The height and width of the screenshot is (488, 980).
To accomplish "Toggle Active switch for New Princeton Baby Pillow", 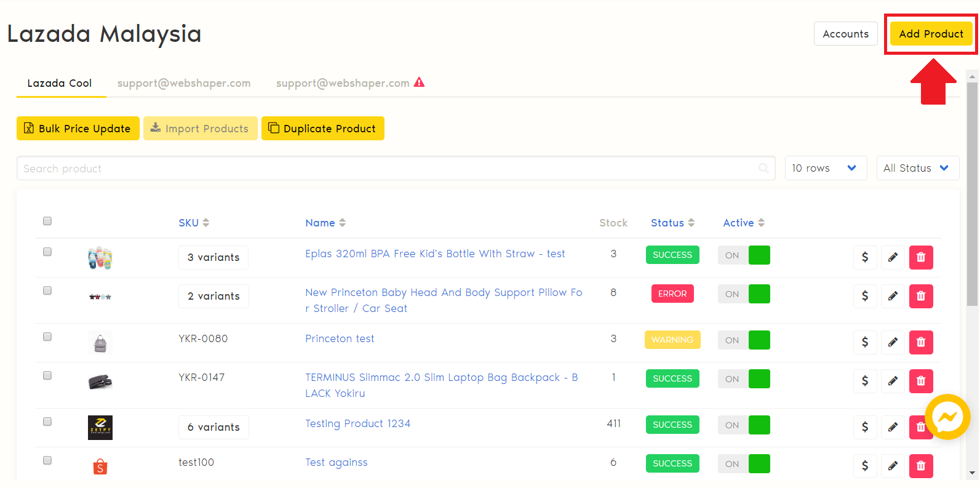I will pyautogui.click(x=744, y=294).
